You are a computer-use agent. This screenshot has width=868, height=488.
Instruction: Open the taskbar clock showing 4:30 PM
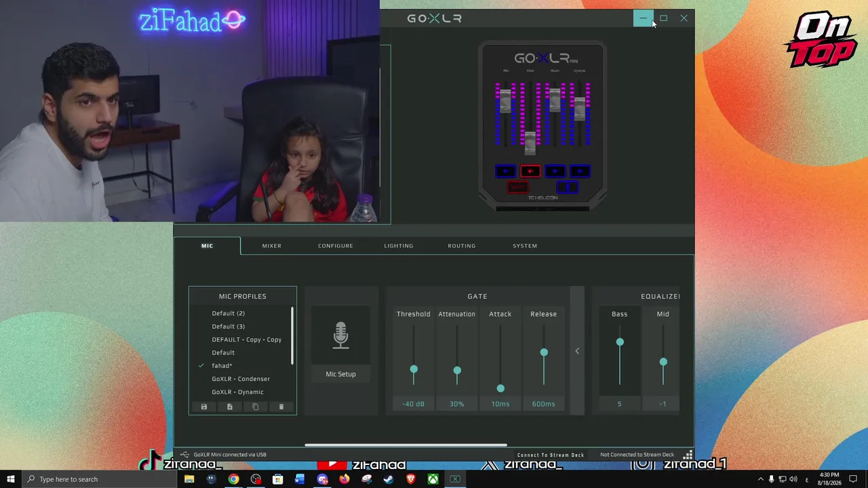pyautogui.click(x=829, y=479)
